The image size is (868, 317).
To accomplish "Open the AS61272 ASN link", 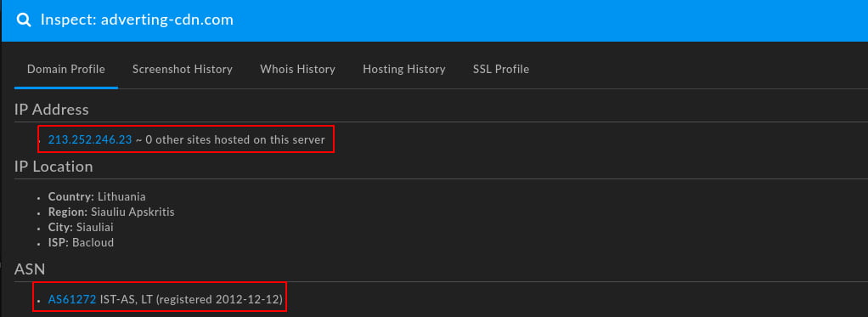I will (x=72, y=300).
